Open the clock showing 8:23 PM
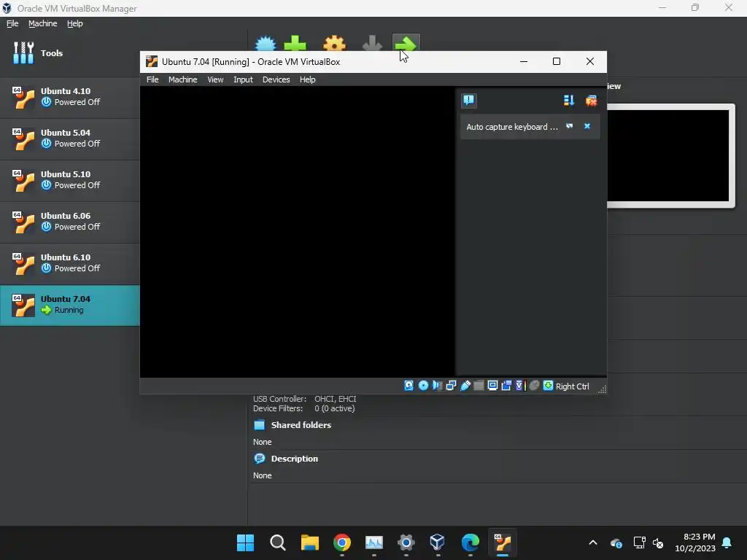The width and height of the screenshot is (747, 560). [695, 542]
